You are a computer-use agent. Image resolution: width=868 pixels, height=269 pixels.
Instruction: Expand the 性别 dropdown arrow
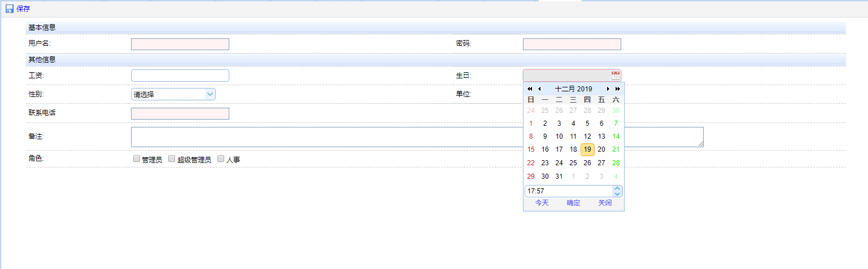pos(210,95)
